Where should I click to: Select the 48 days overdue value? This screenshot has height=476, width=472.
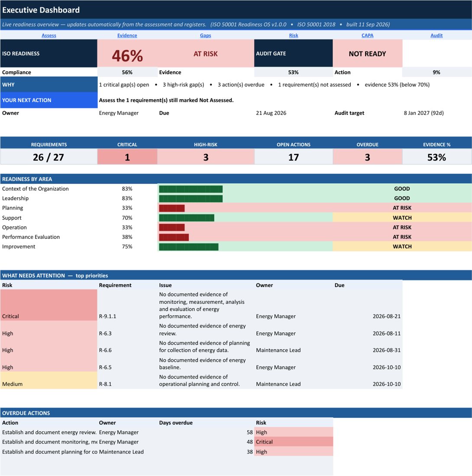click(250, 442)
